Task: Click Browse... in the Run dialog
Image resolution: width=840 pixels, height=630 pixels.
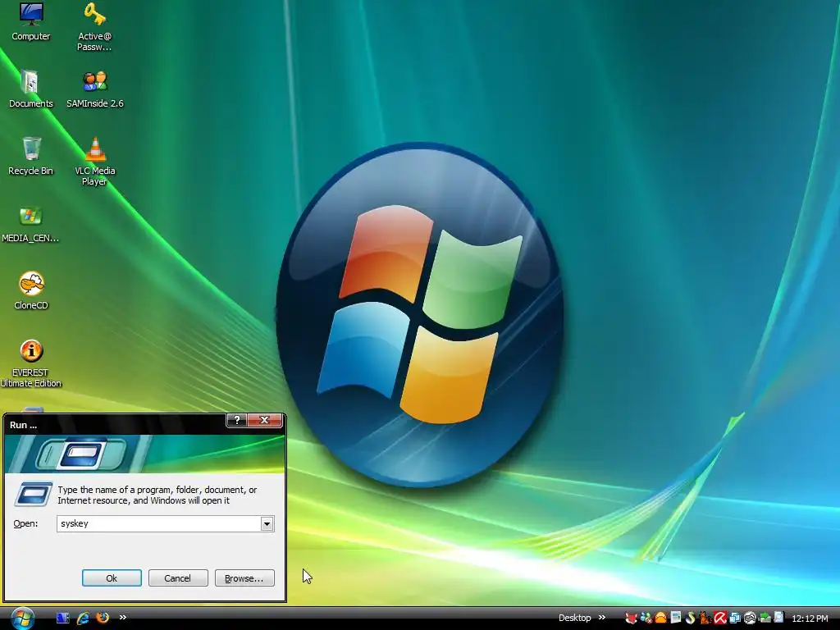Action: coord(244,578)
